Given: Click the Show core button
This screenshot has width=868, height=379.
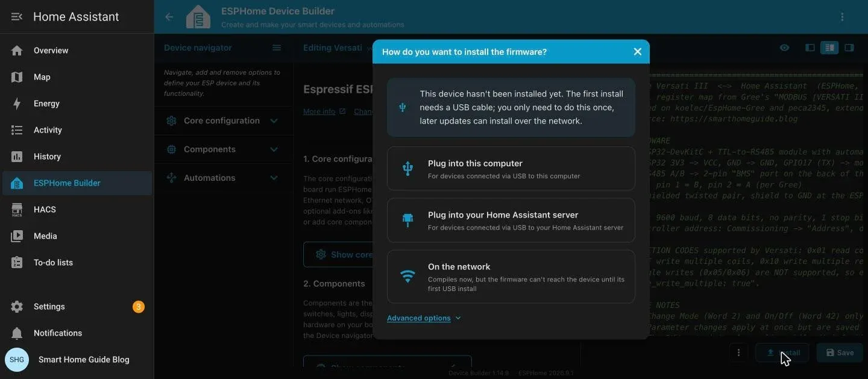Looking at the screenshot, I should point(339,255).
